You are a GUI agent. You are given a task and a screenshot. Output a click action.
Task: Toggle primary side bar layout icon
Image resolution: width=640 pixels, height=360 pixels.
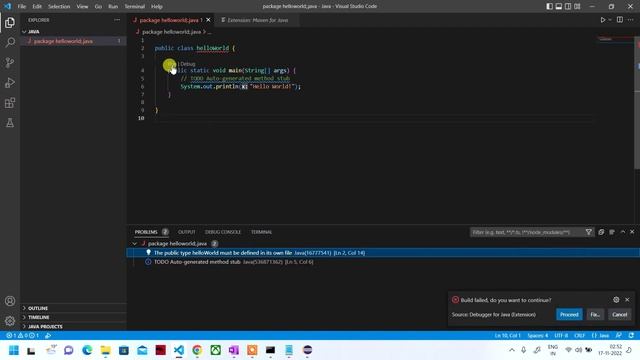[549, 6]
